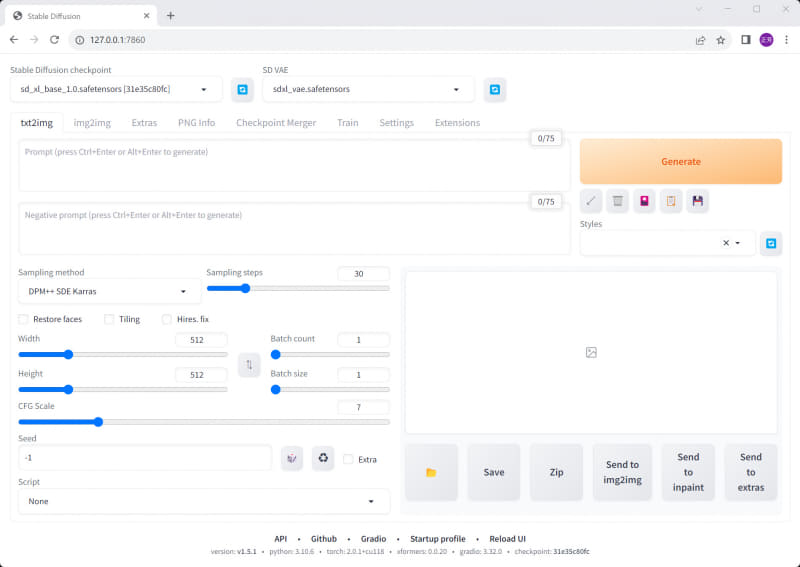Open the Startup profile link
This screenshot has width=800, height=567.
point(438,539)
